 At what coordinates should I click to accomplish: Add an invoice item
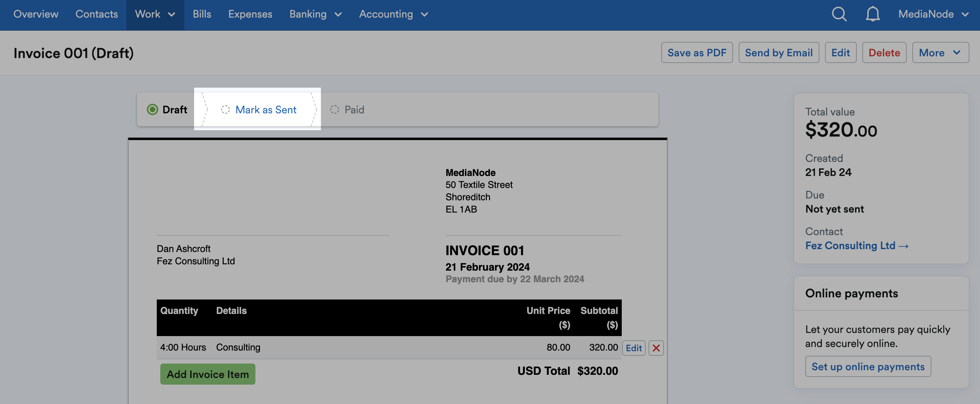208,374
